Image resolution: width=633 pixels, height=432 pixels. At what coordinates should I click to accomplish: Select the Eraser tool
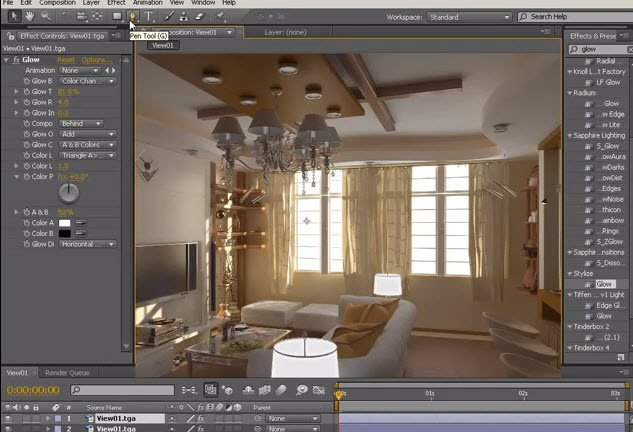[199, 16]
